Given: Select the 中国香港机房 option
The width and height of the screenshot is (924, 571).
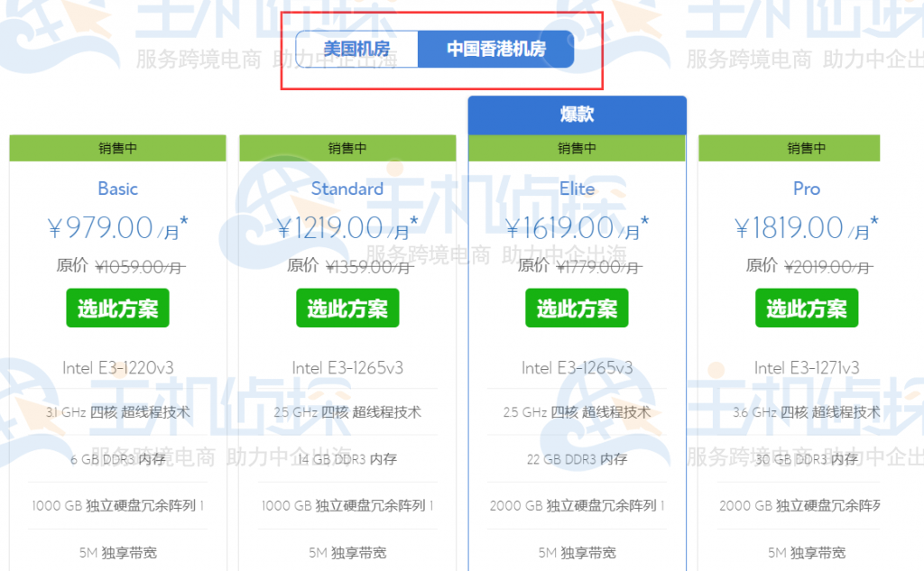Looking at the screenshot, I should [x=496, y=49].
